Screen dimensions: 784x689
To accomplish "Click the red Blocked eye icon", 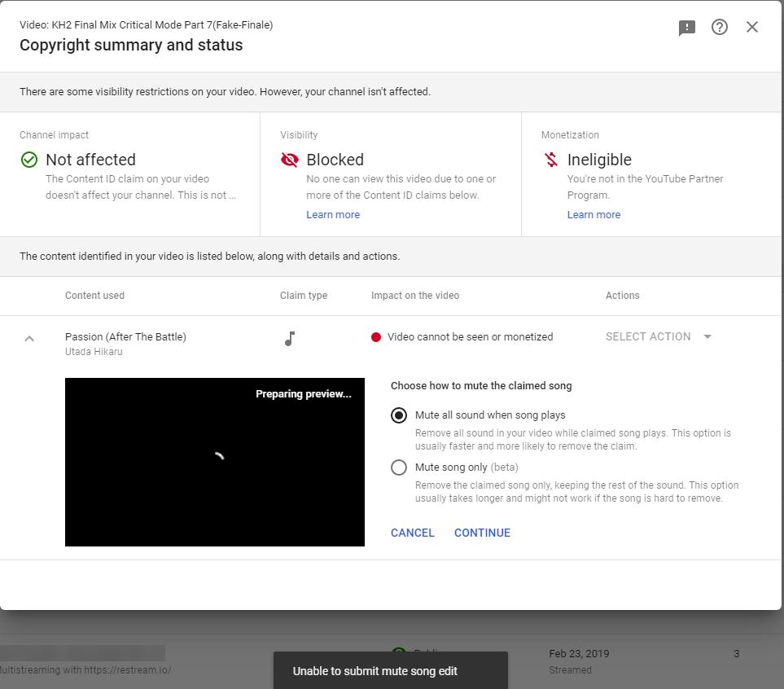I will [x=290, y=160].
